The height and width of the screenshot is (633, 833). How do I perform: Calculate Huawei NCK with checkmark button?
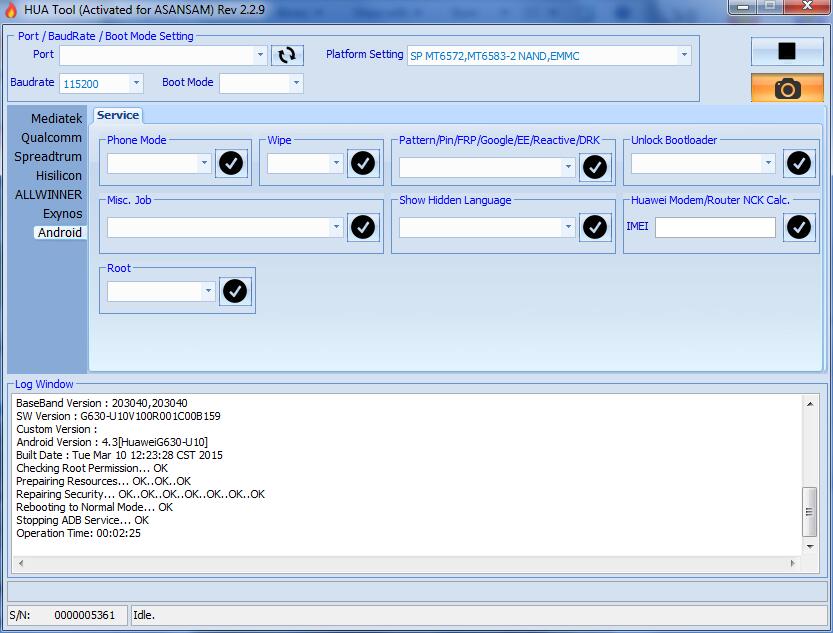[799, 227]
